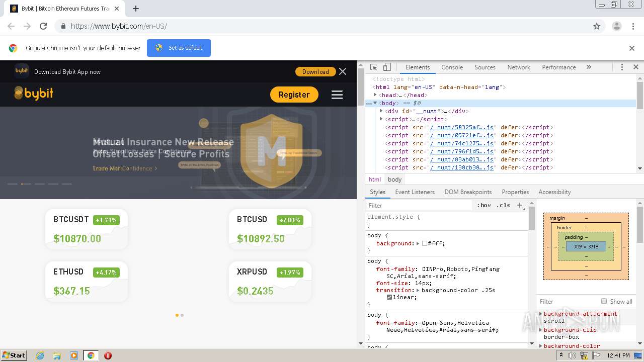Expand computed background-color property

point(541,346)
